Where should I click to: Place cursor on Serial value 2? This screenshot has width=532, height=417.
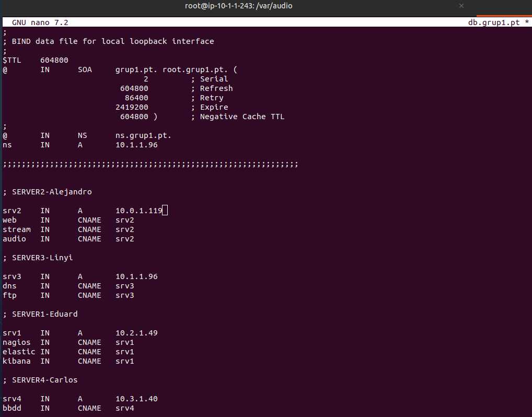pyautogui.click(x=146, y=79)
